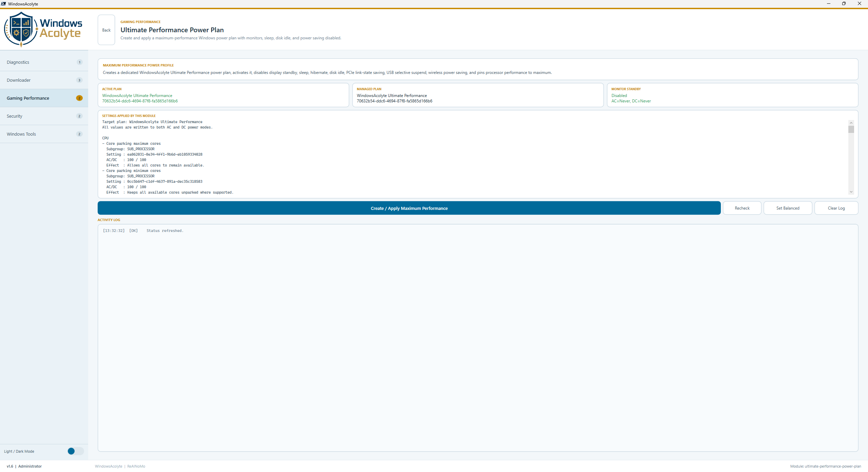The width and height of the screenshot is (868, 472).
Task: Open the Windows Tools section
Action: click(44, 134)
